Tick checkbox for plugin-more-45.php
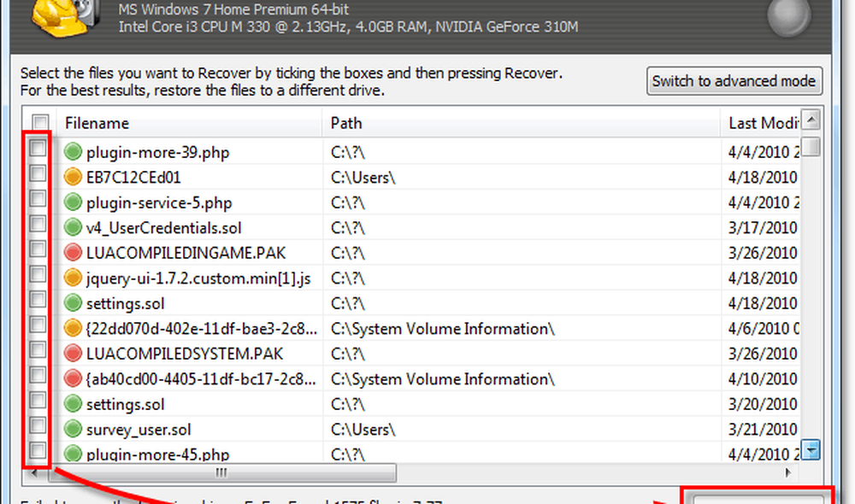The image size is (855, 504). [x=38, y=450]
